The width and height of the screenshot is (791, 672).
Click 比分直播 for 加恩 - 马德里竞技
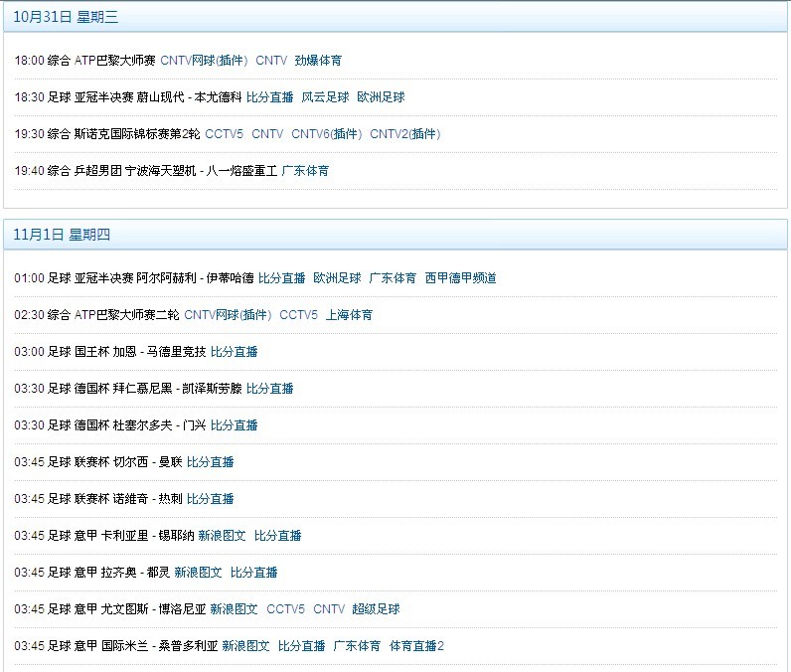coord(235,352)
